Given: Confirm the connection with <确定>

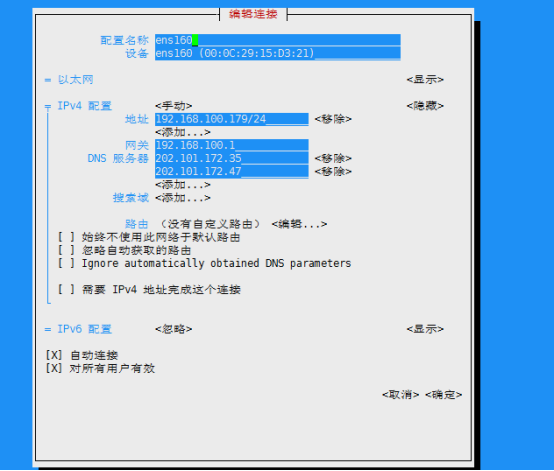Looking at the screenshot, I should pos(443,394).
